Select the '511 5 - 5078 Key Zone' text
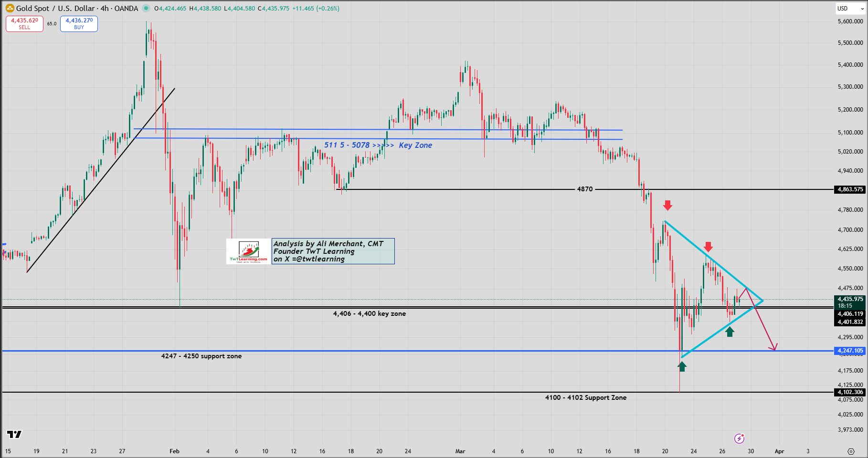The width and height of the screenshot is (868, 458). (378, 145)
